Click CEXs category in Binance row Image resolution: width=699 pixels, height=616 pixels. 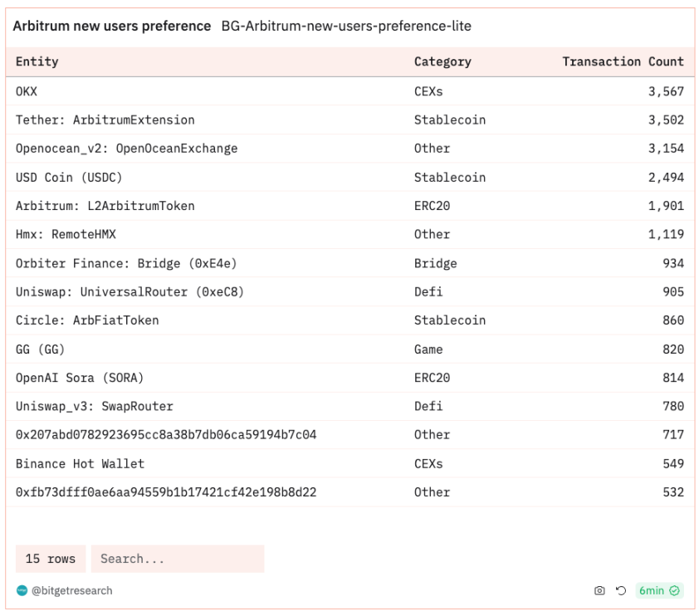click(428, 464)
